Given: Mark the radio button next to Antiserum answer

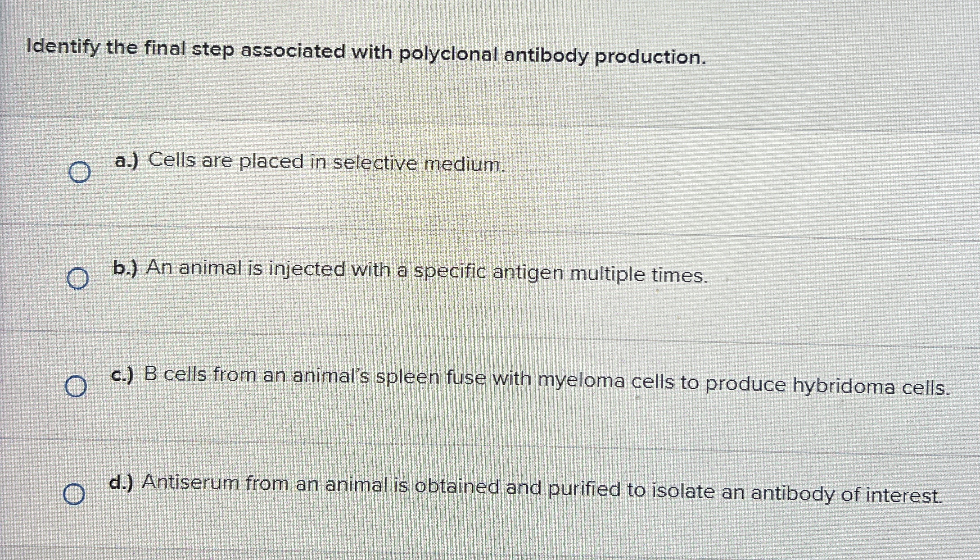Looking at the screenshot, I should (74, 494).
